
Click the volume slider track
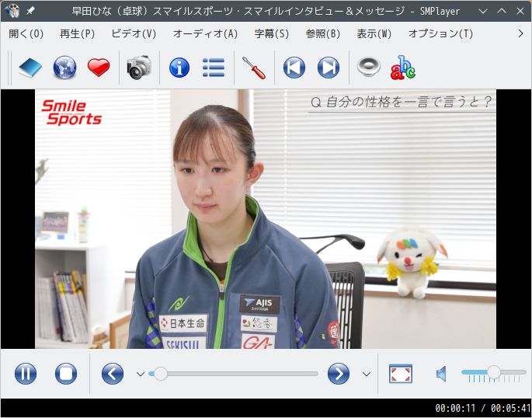(494, 372)
